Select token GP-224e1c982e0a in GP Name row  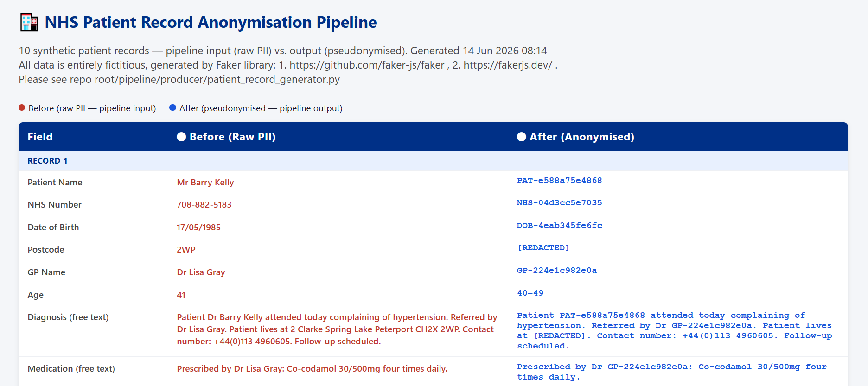pyautogui.click(x=557, y=270)
